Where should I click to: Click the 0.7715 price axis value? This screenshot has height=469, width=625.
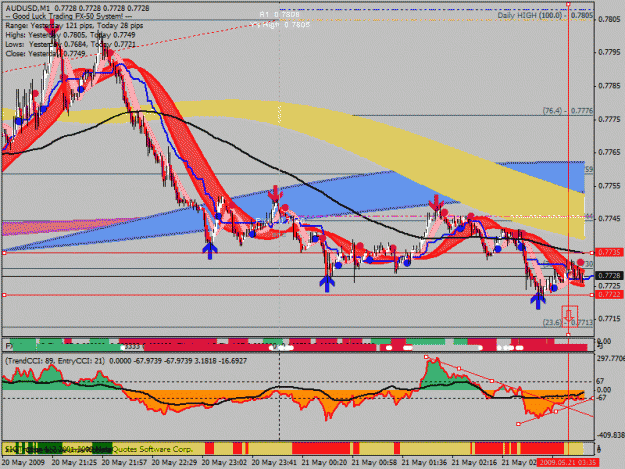tap(609, 318)
